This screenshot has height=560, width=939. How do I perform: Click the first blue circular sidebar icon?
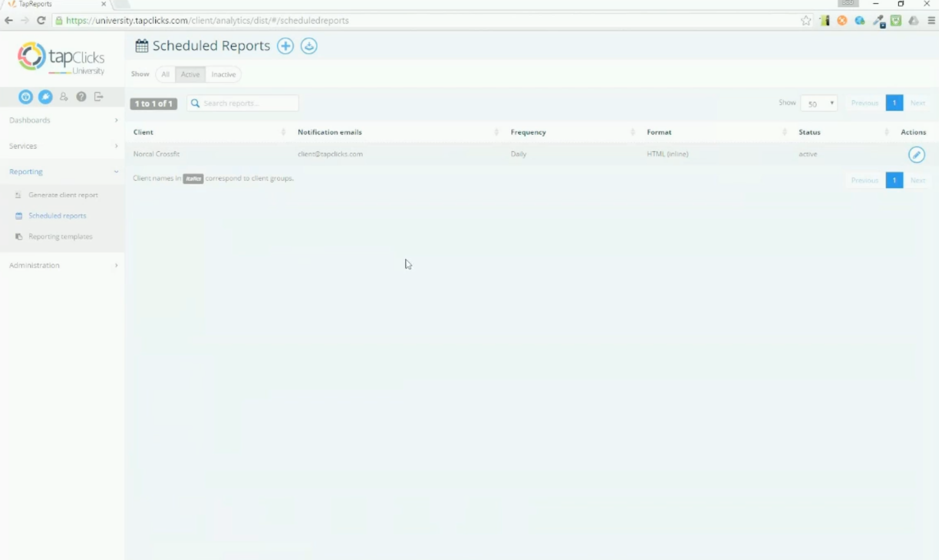[26, 97]
